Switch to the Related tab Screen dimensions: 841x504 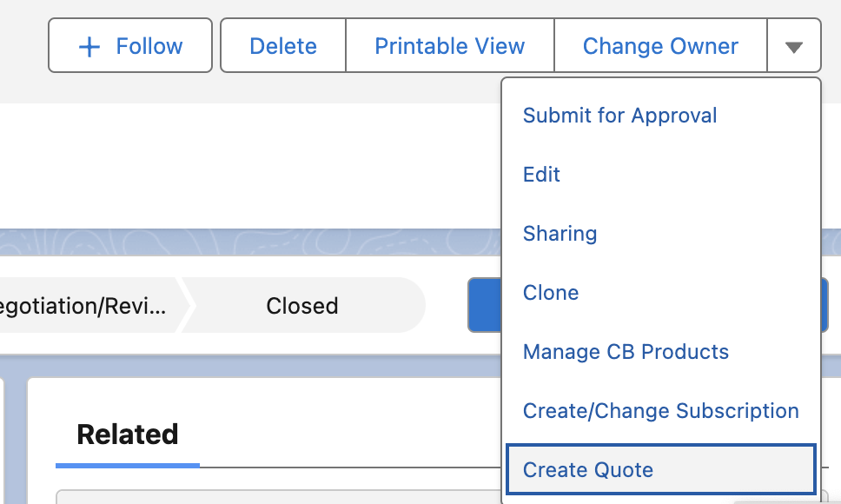coord(127,434)
